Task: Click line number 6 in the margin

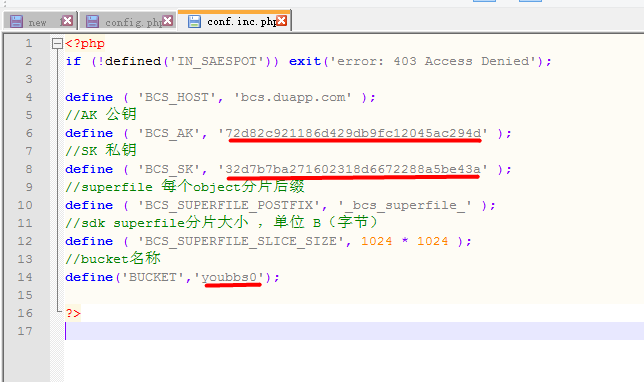Action: [x=28, y=133]
